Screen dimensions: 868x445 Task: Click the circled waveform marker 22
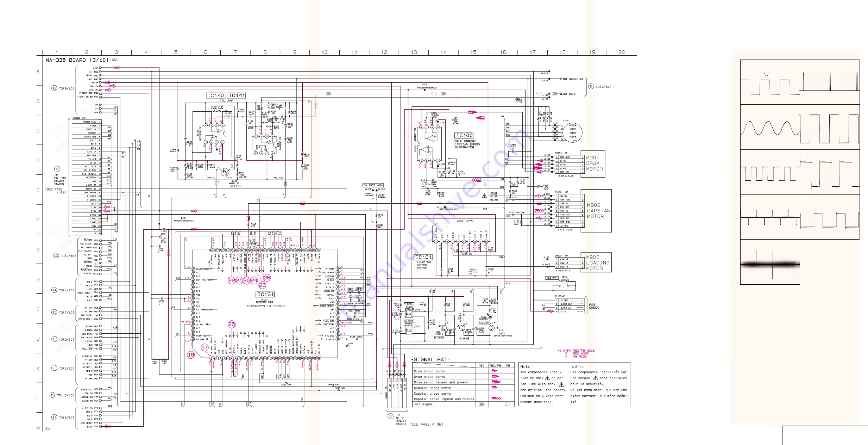click(232, 281)
